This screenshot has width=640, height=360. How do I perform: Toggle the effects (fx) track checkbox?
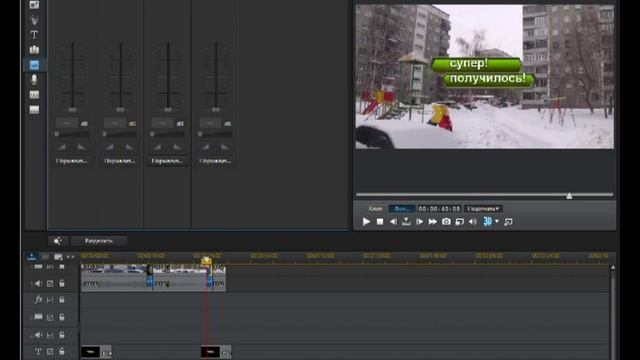click(x=50, y=300)
